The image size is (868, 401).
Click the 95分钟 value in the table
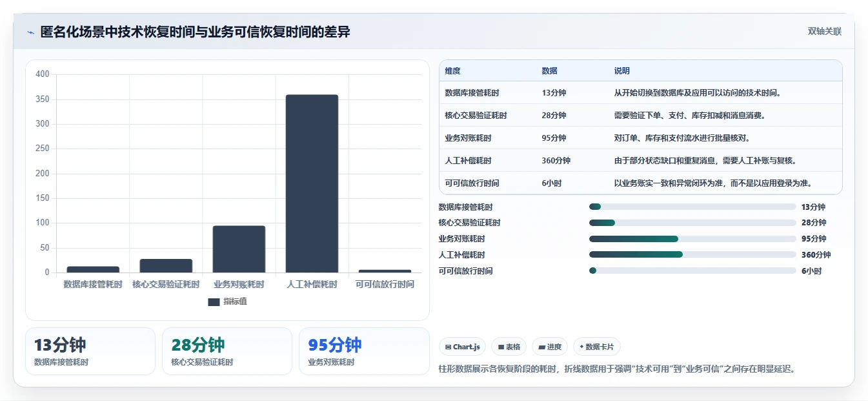[554, 138]
